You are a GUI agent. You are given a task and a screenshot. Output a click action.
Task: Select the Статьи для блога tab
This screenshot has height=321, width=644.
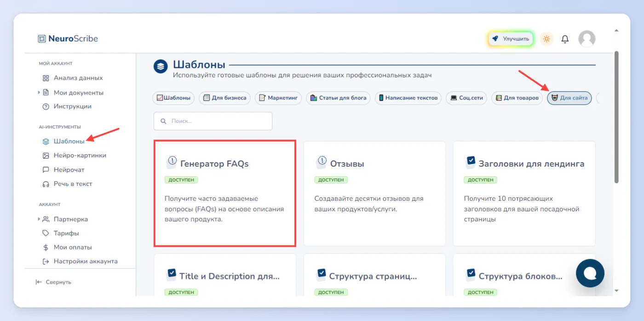338,98
